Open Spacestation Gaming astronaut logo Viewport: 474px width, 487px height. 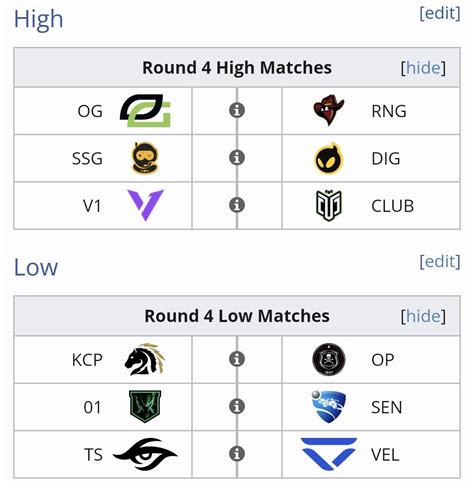145,158
